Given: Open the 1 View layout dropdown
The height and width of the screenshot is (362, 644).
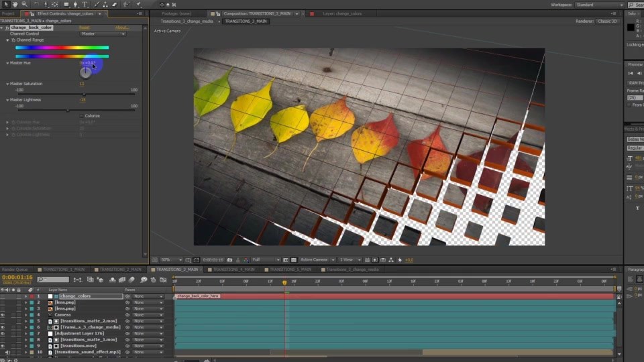Looking at the screenshot, I should point(350,260).
